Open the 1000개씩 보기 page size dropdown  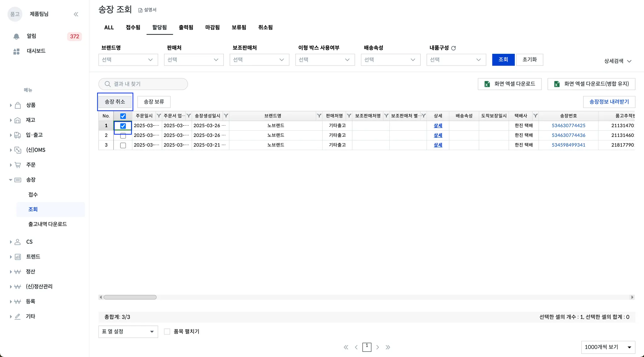[x=608, y=347]
